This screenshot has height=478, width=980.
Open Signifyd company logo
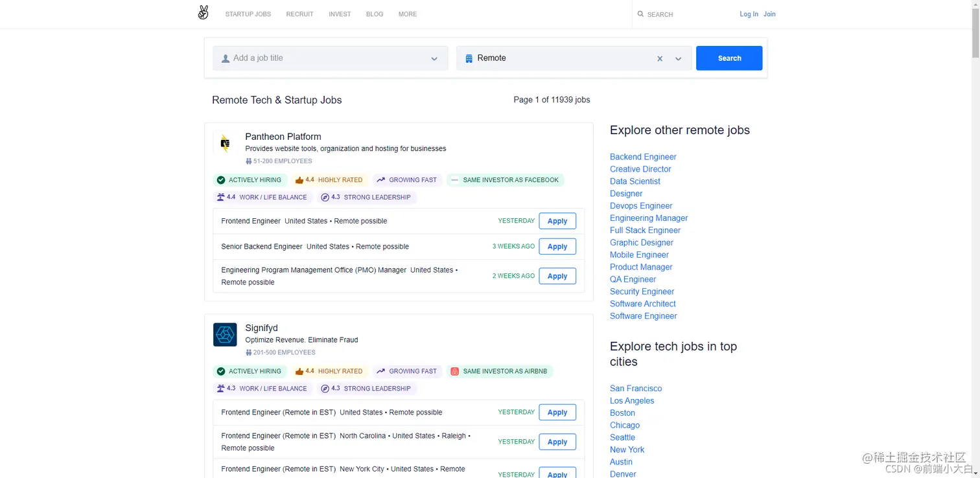(225, 334)
